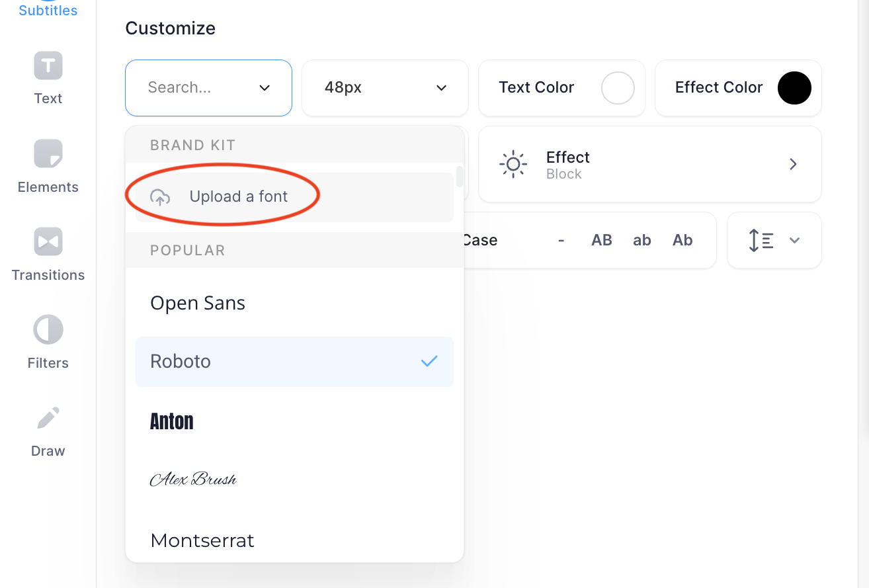Image resolution: width=869 pixels, height=588 pixels.
Task: Open the Block effect settings via its chevron
Action: click(793, 164)
